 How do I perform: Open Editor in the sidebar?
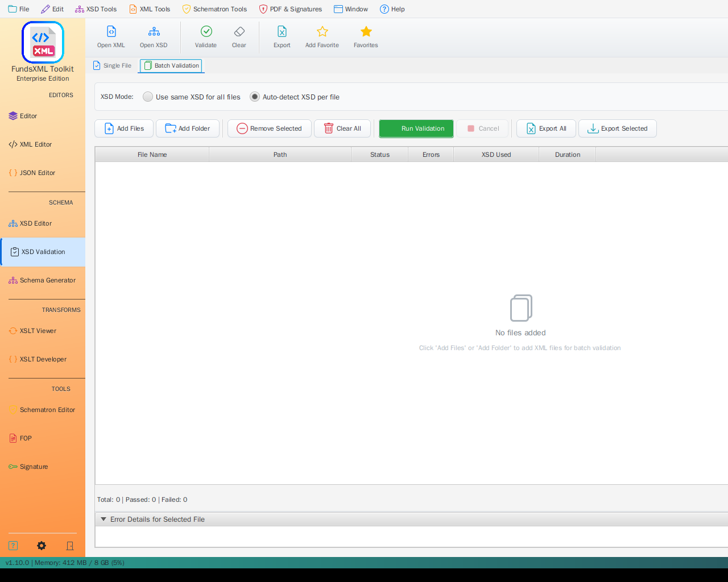click(x=43, y=116)
